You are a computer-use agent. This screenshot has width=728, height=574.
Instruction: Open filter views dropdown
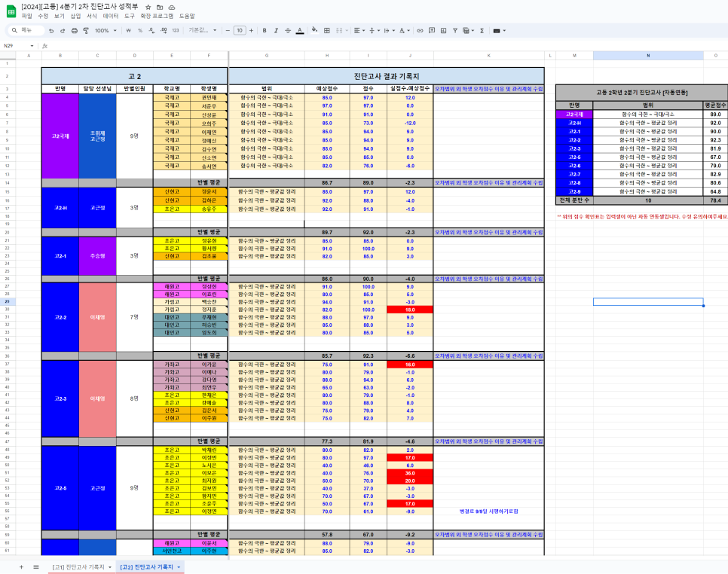click(468, 31)
